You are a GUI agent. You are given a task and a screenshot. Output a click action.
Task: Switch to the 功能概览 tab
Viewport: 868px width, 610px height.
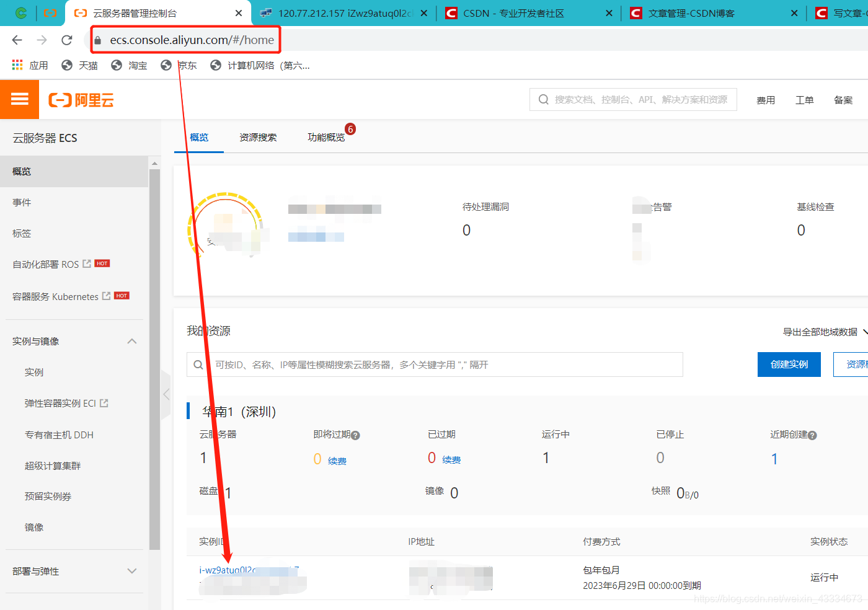[326, 137]
